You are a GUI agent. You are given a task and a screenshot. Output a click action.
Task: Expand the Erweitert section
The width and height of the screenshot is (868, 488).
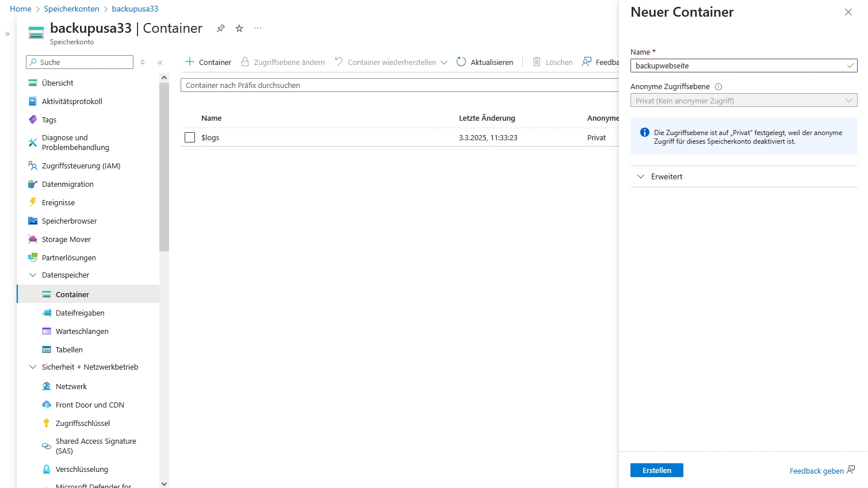tap(666, 176)
